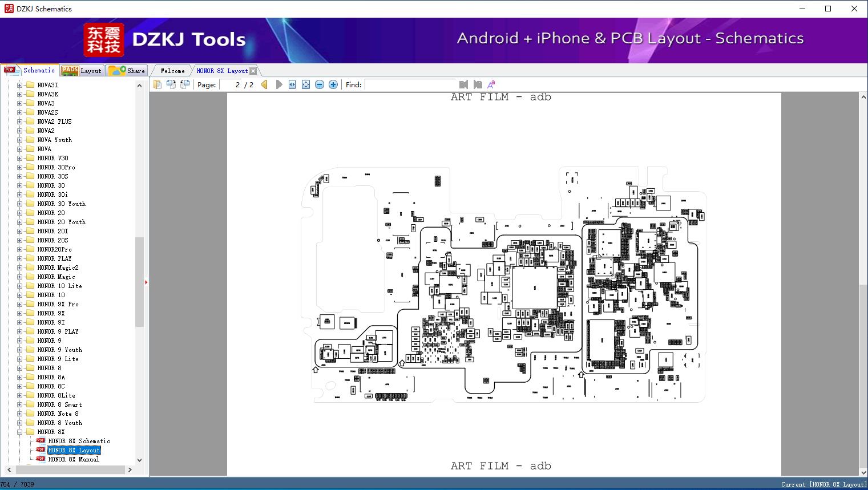Click the folder icon next to HONOR 9X
Image resolution: width=868 pixels, height=490 pixels.
pyautogui.click(x=30, y=313)
